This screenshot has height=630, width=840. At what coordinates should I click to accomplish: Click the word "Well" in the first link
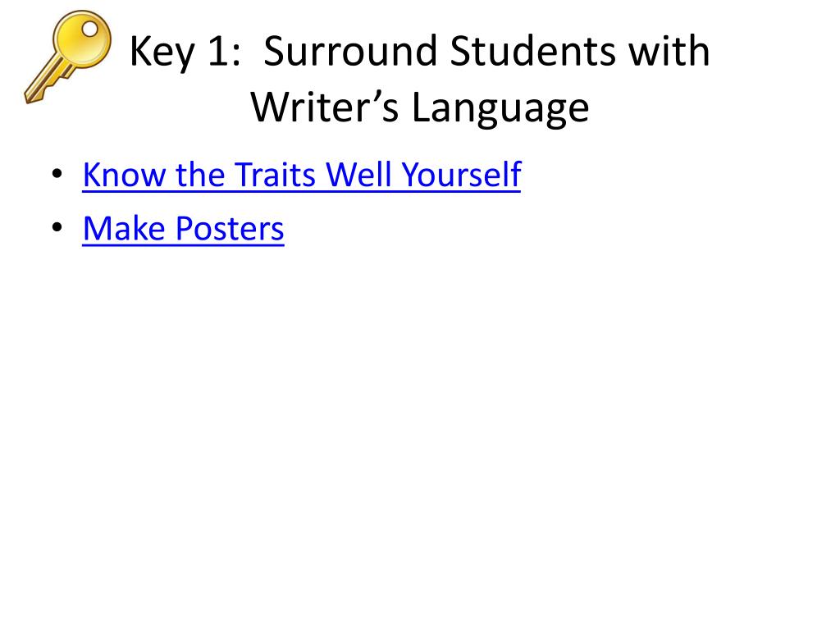coord(358,174)
